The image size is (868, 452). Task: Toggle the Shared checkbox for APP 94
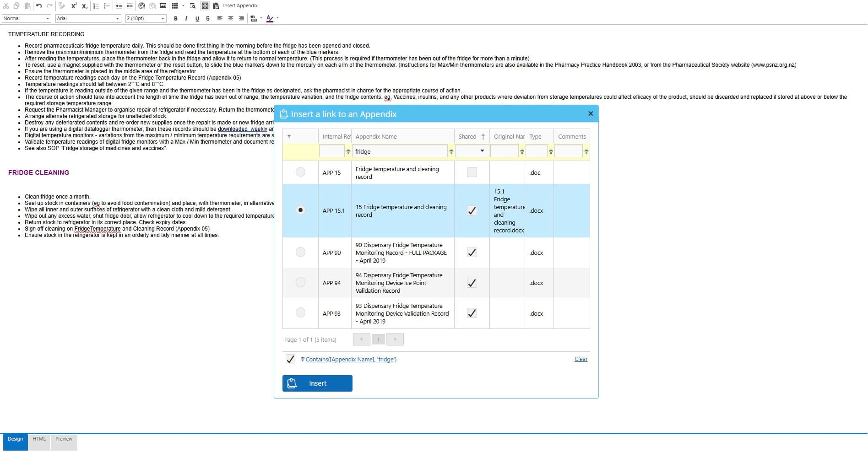point(472,283)
